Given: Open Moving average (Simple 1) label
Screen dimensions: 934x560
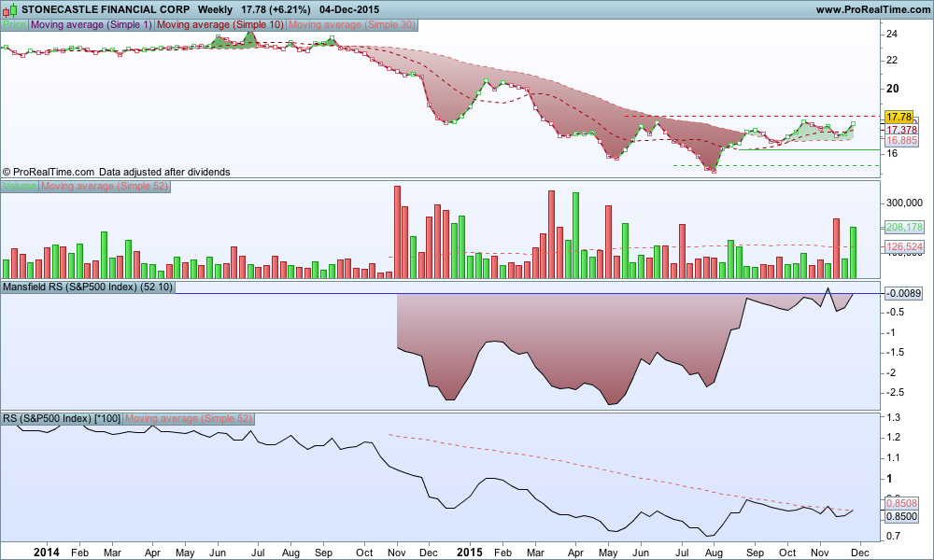Looking at the screenshot, I should click(x=92, y=25).
